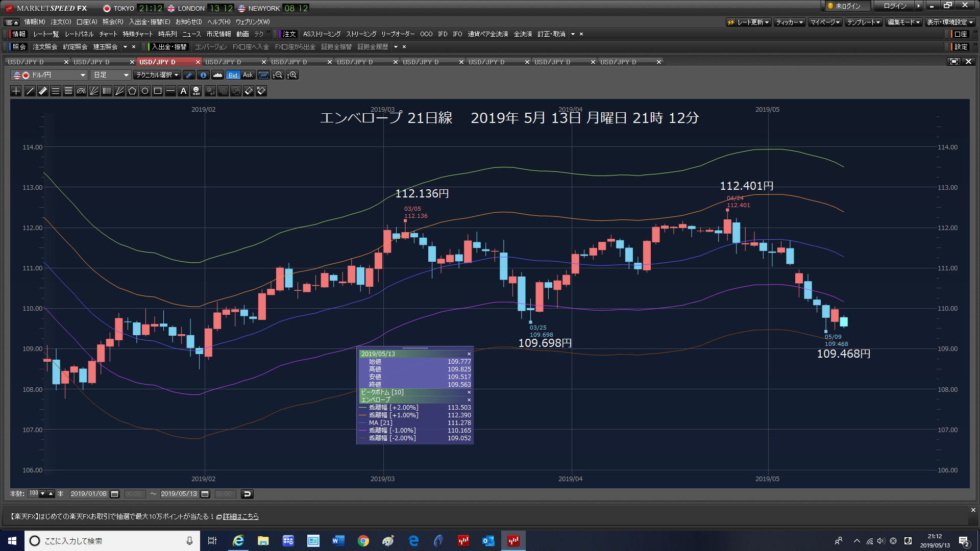
Task: Open the ASストリーミング order item
Action: click(x=322, y=34)
